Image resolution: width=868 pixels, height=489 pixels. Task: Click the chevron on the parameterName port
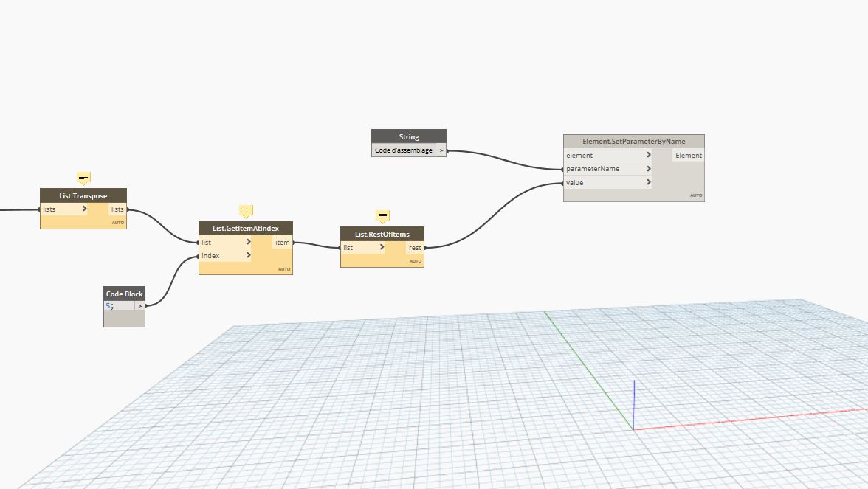pyautogui.click(x=648, y=169)
